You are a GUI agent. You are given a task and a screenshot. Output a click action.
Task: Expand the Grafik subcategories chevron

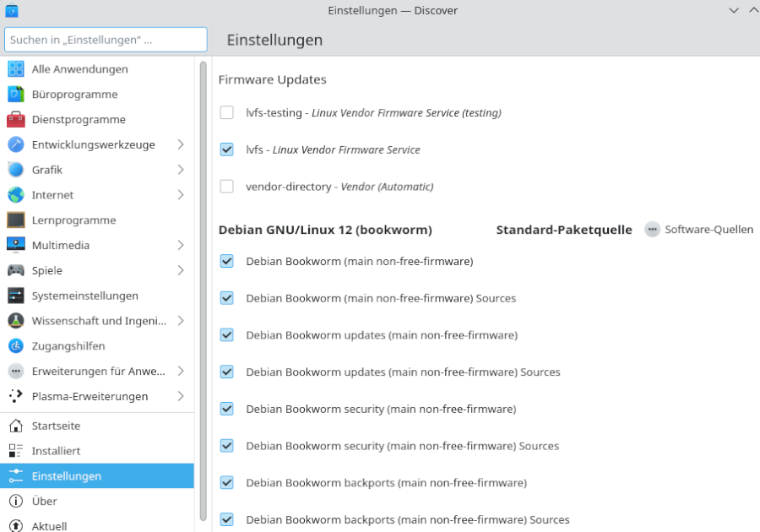point(181,170)
